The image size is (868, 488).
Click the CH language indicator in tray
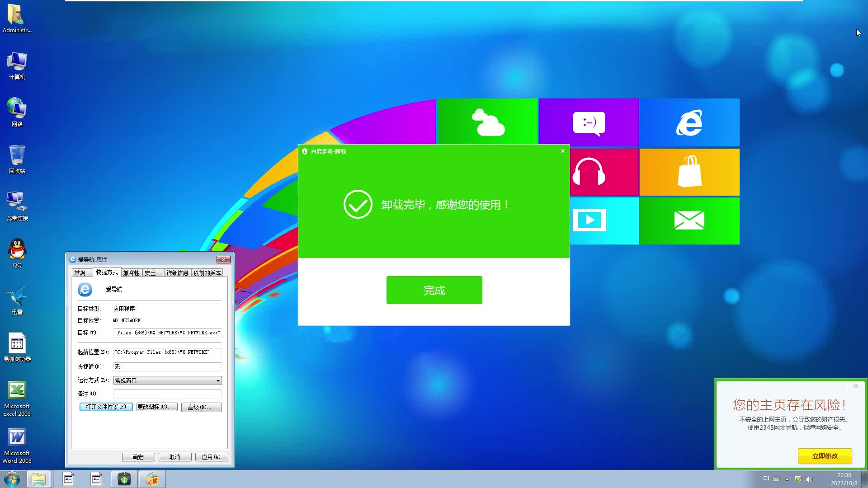point(766,479)
